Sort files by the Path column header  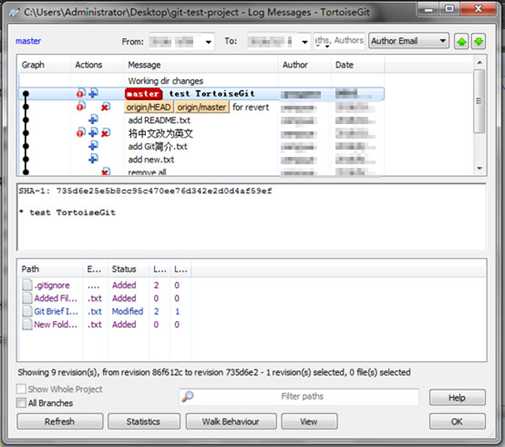click(x=30, y=269)
